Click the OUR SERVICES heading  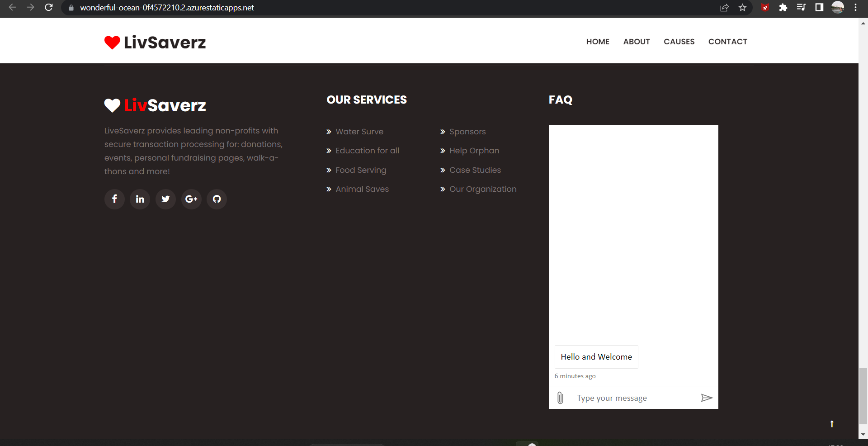367,100
